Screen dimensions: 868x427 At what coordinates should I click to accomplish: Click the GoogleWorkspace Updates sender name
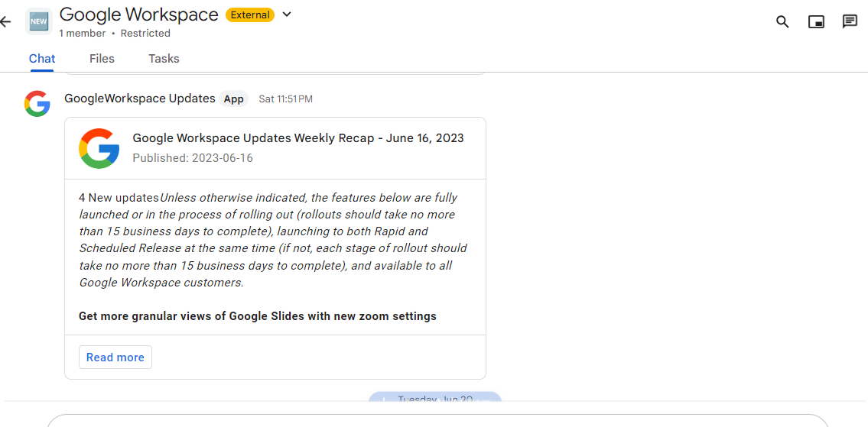pos(139,99)
